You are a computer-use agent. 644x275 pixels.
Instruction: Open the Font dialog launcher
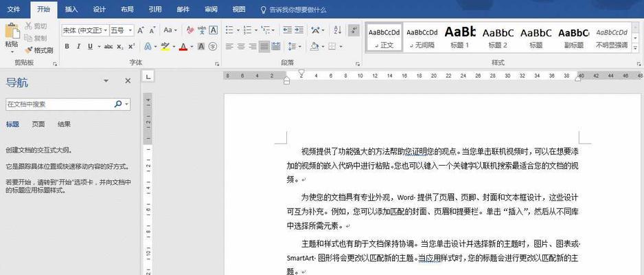(217, 64)
